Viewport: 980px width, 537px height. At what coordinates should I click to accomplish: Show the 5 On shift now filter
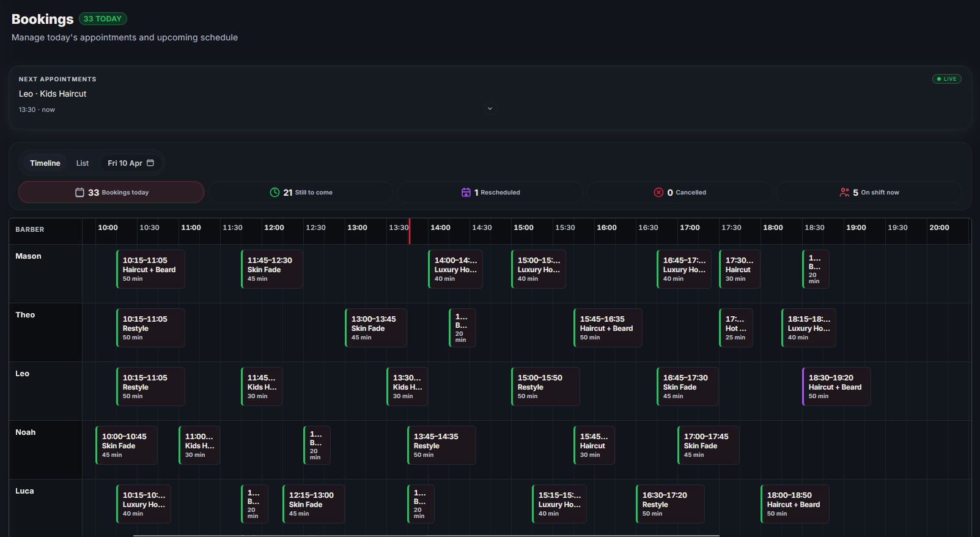click(x=869, y=193)
